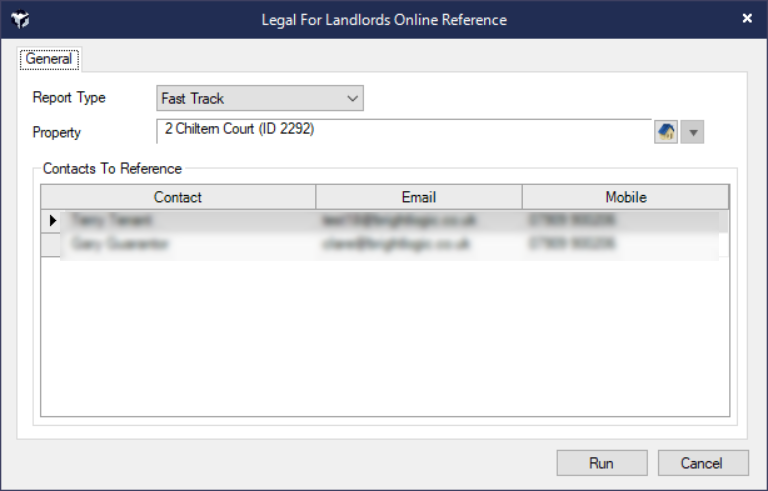
Task: Click the second row's email cell
Action: pos(419,244)
